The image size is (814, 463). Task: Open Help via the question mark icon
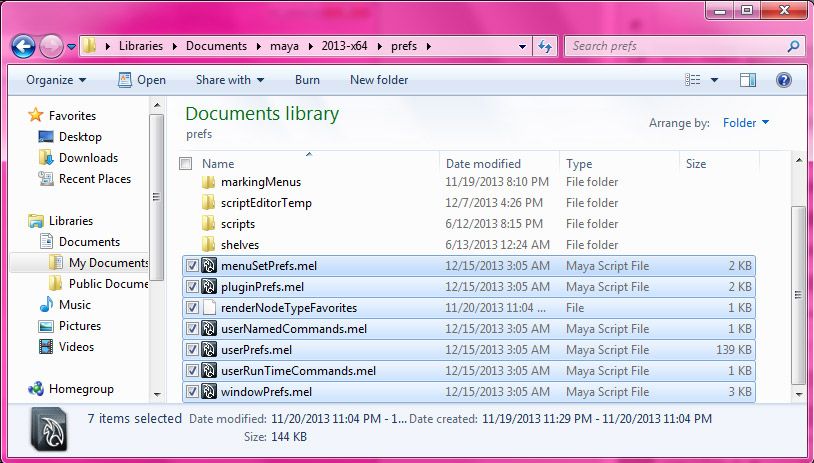click(x=783, y=80)
